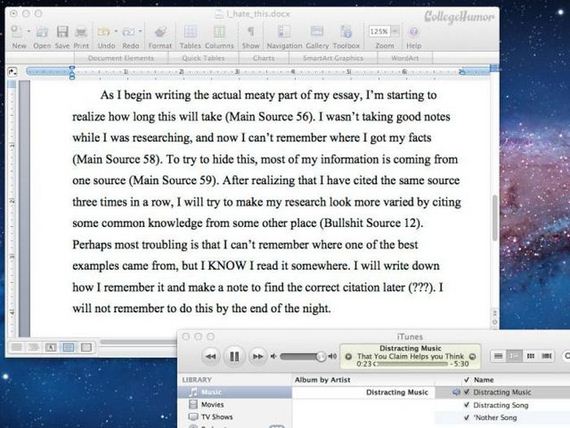Select the highlighted Print Layout view button
This screenshot has width=570, height=428.
coord(68,347)
